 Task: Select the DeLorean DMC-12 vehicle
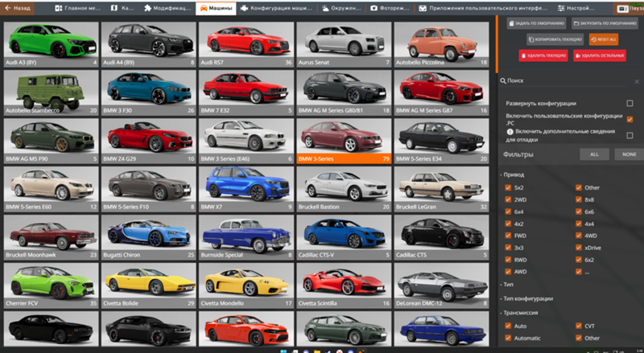click(441, 285)
